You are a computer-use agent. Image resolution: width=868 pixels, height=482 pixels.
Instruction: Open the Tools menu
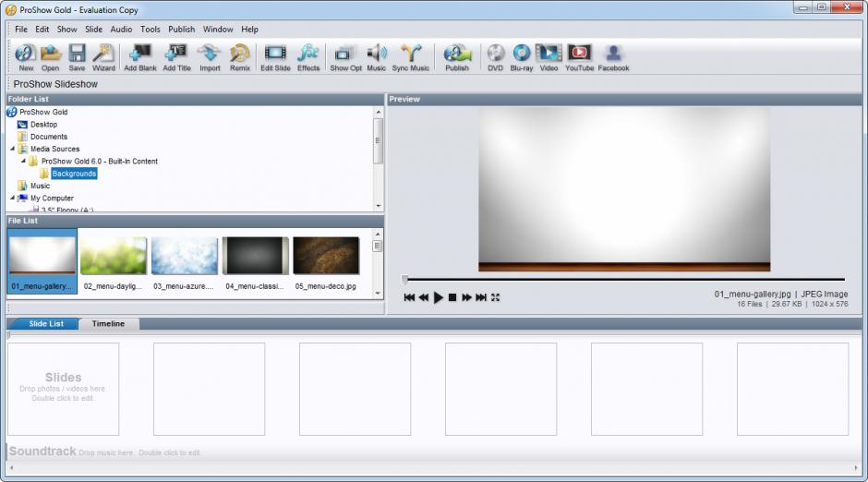click(x=150, y=30)
